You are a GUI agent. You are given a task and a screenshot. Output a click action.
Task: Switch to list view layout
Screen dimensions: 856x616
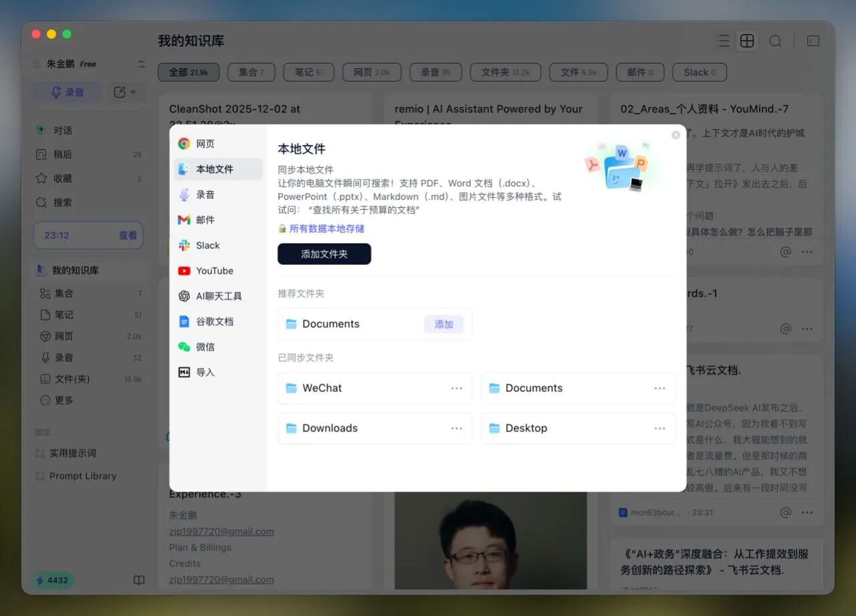click(723, 41)
